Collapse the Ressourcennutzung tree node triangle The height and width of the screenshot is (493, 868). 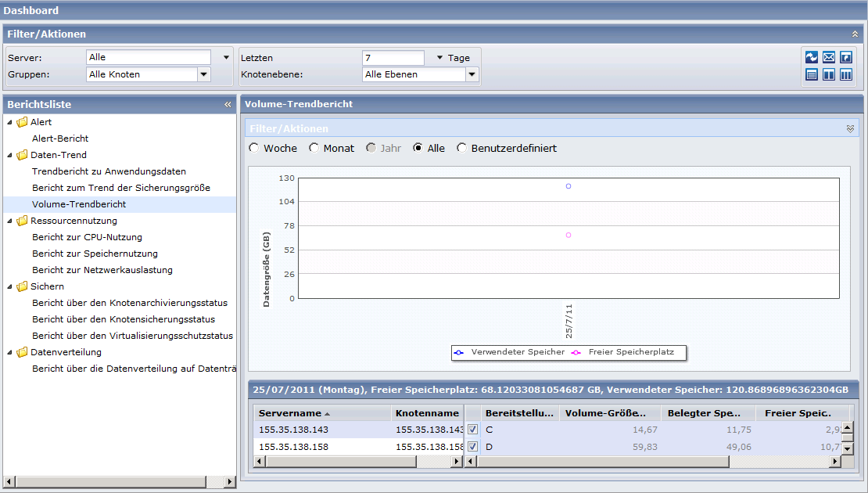click(9, 221)
